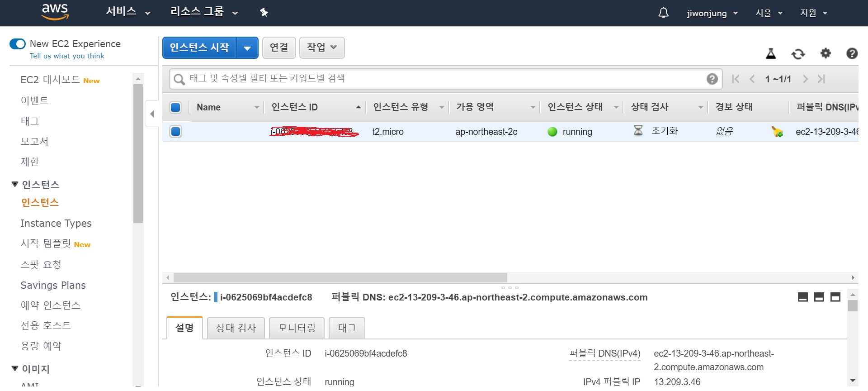Open the help question mark icon

coord(852,53)
